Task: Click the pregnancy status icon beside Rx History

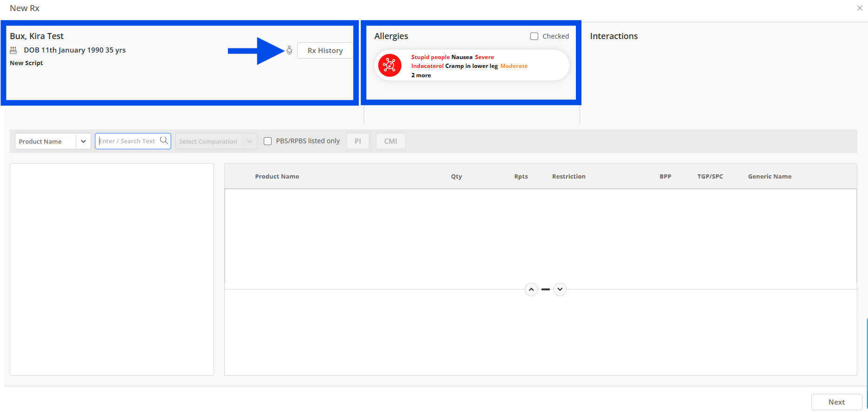Action: click(289, 50)
